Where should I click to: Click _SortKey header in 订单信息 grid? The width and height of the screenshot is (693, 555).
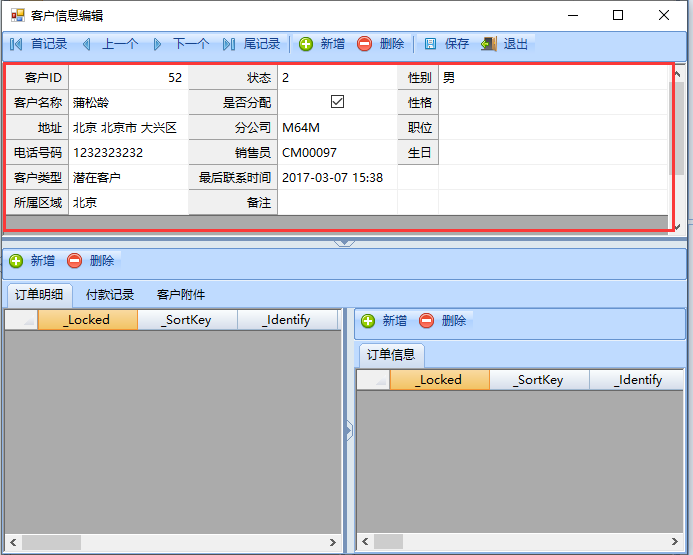tap(540, 380)
